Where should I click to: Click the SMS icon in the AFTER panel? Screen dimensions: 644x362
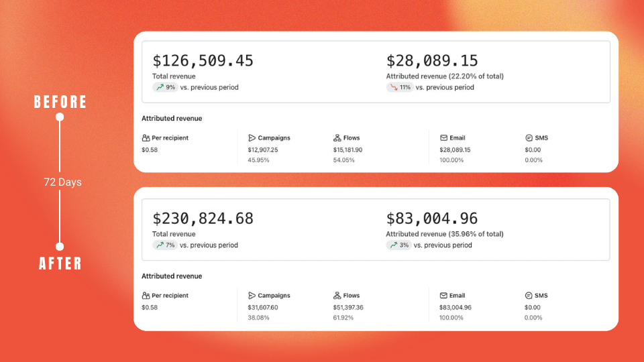pyautogui.click(x=529, y=296)
